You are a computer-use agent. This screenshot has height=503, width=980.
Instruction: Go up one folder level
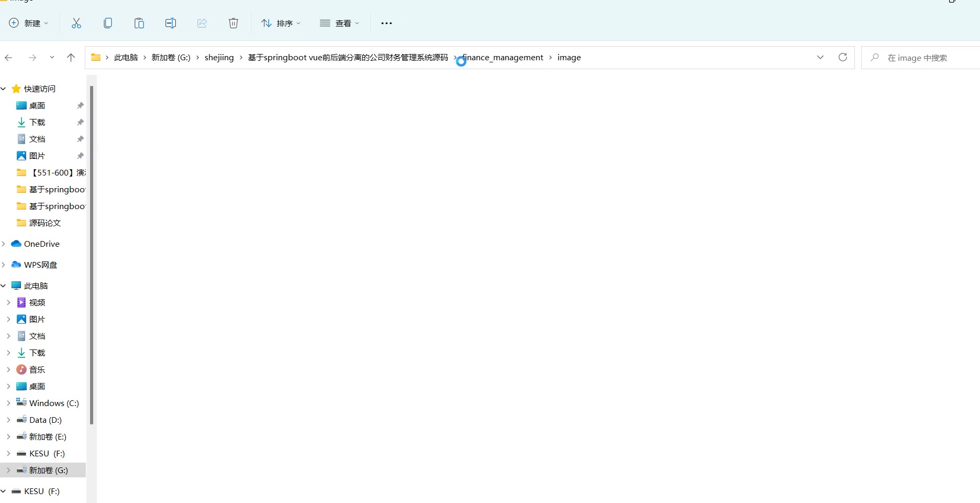click(x=71, y=58)
